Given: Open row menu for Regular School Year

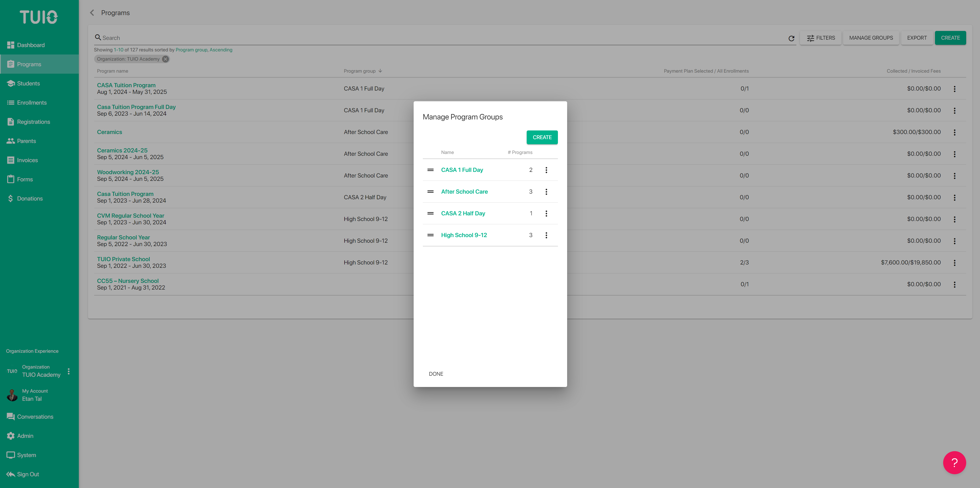Looking at the screenshot, I should click(x=954, y=241).
